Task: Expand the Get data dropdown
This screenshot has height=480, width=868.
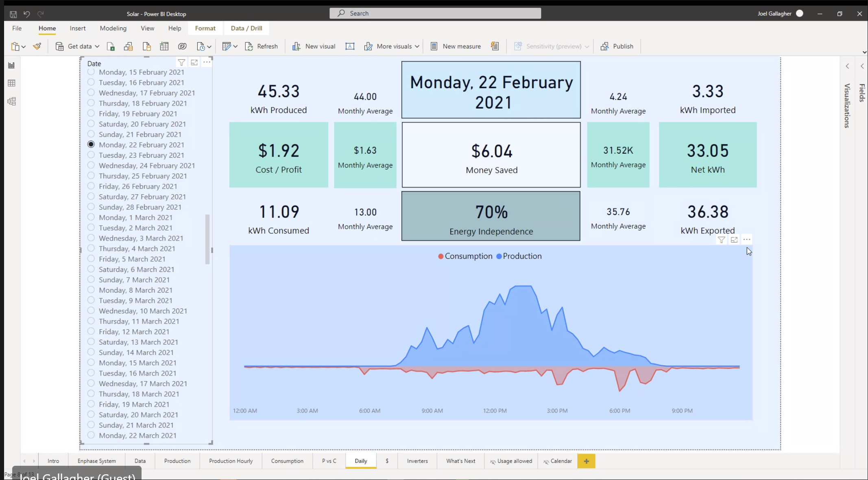Action: 97,46
